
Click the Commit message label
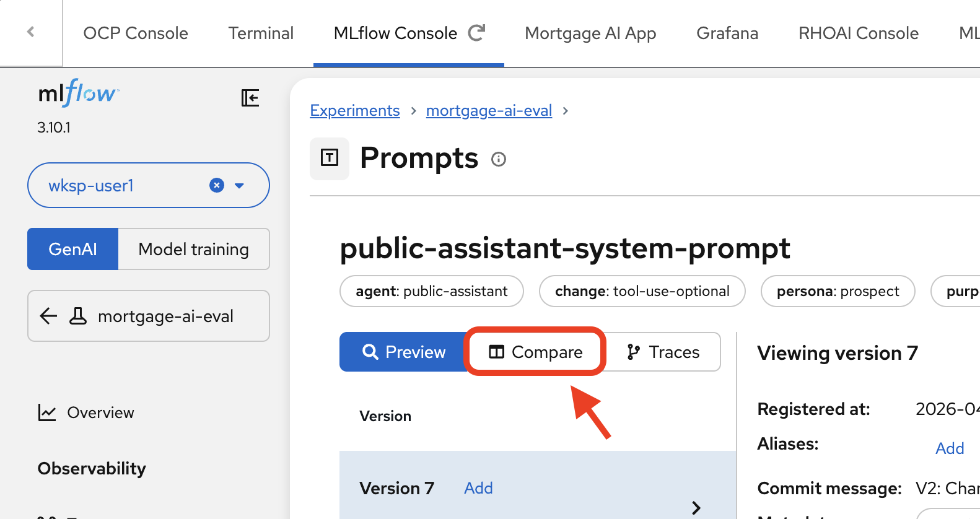click(x=829, y=488)
